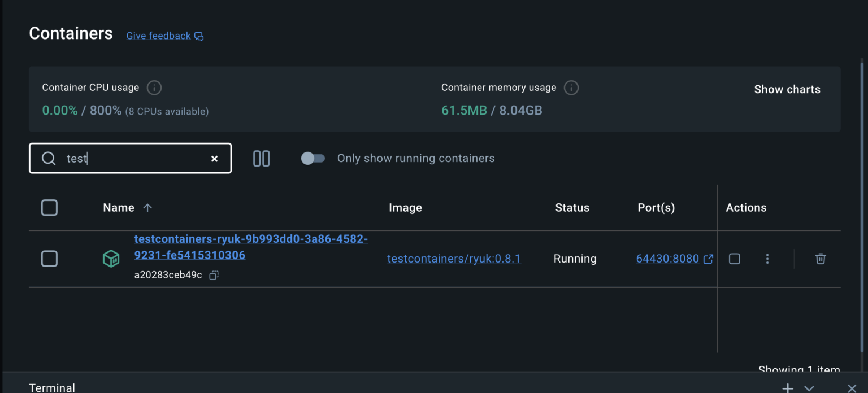This screenshot has width=868, height=393.
Task: Open the column layout picker icon
Action: click(261, 159)
